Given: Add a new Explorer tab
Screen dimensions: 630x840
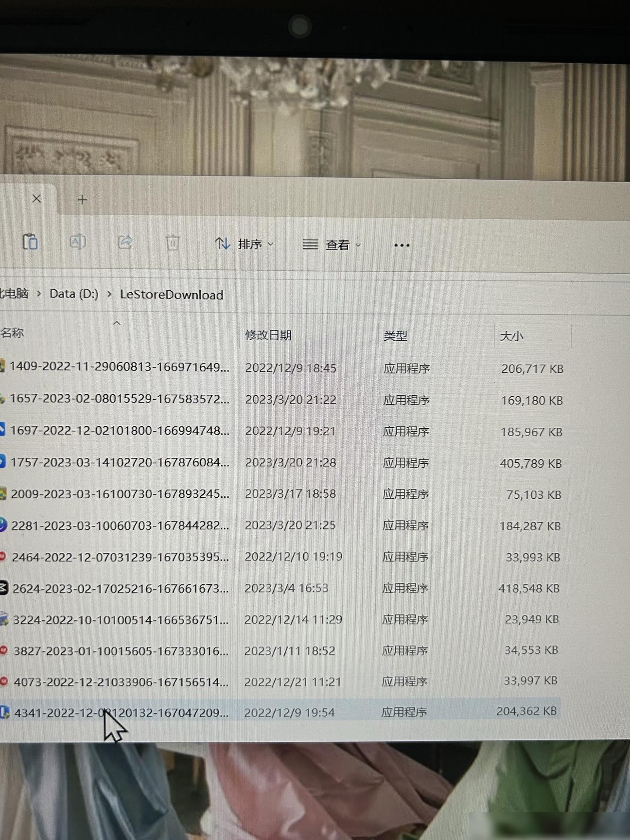Looking at the screenshot, I should tap(82, 199).
